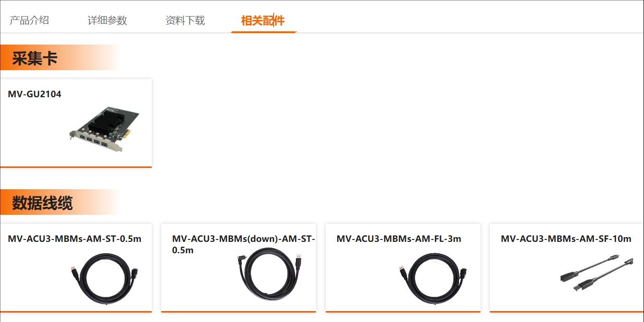The height and width of the screenshot is (322, 644).
Task: Click the active 相关配件 tab
Action: [x=263, y=20]
